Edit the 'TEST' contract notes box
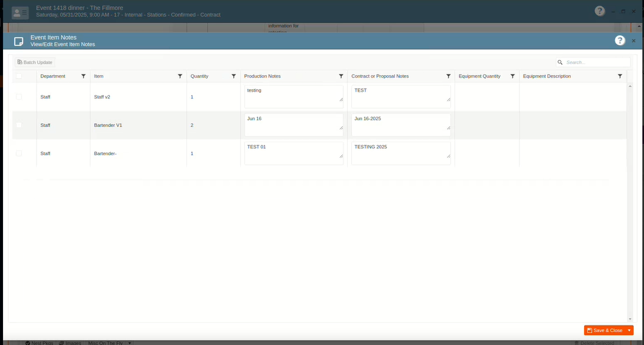The height and width of the screenshot is (345, 644). [401, 97]
